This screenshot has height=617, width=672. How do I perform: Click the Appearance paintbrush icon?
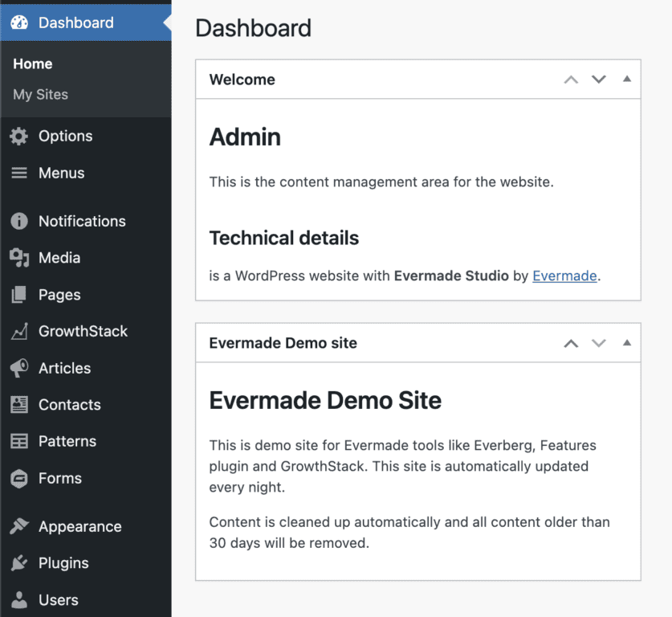pyautogui.click(x=18, y=527)
